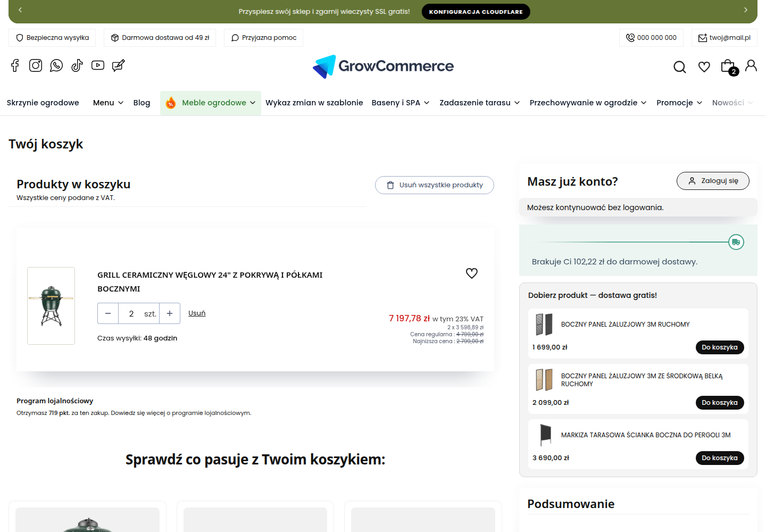The width and height of the screenshot is (766, 532).
Task: Open the YouTube social icon
Action: pyautogui.click(x=98, y=65)
